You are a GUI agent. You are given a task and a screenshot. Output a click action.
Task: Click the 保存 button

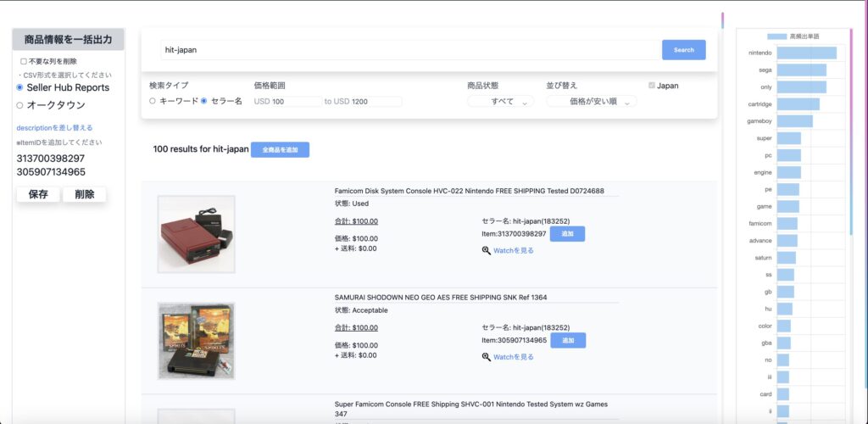coord(38,194)
